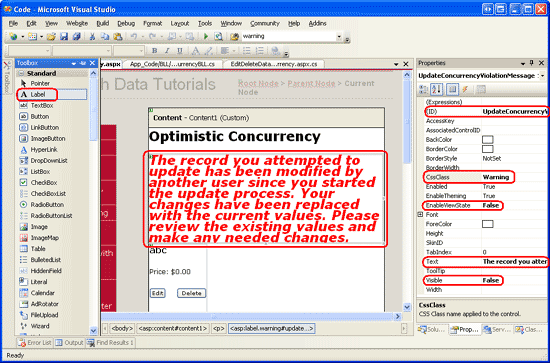The height and width of the screenshot is (363, 550).
Task: Open the Toolbox window position dropdown arrow
Action: point(74,63)
